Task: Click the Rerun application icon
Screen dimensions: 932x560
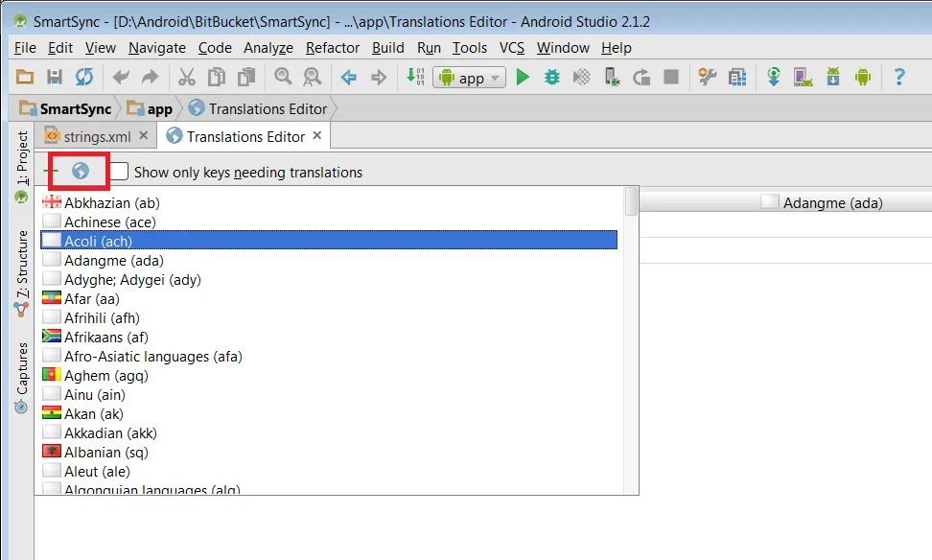Action: pyautogui.click(x=641, y=78)
